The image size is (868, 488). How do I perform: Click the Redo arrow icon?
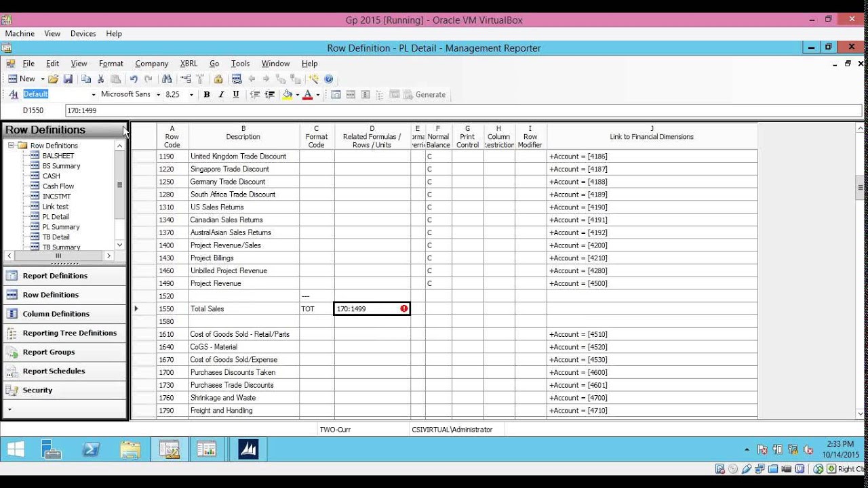(149, 79)
